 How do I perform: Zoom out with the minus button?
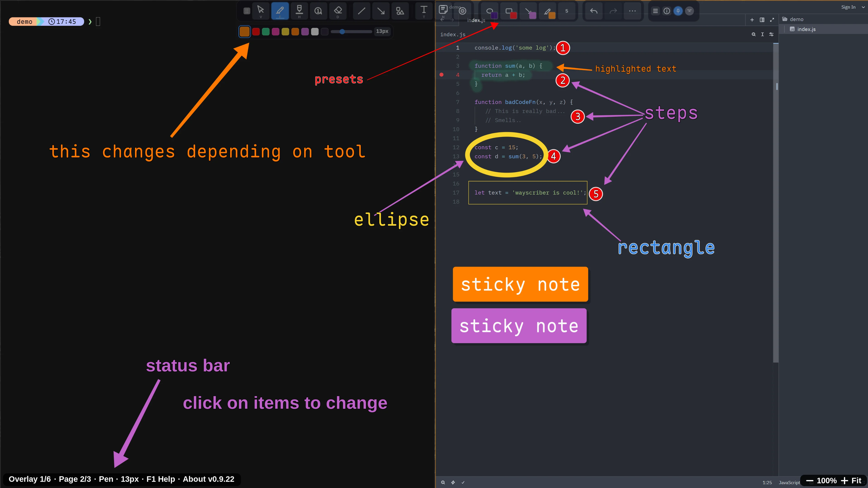click(809, 481)
